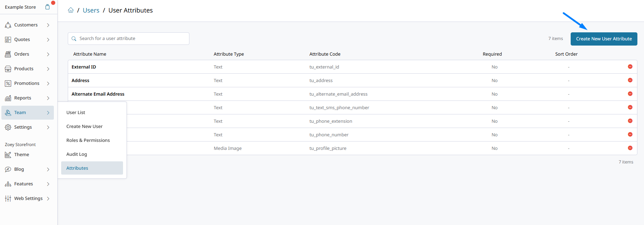Click tu_external_id code cell
Viewport: 644px width, 225px height.
(x=324, y=67)
